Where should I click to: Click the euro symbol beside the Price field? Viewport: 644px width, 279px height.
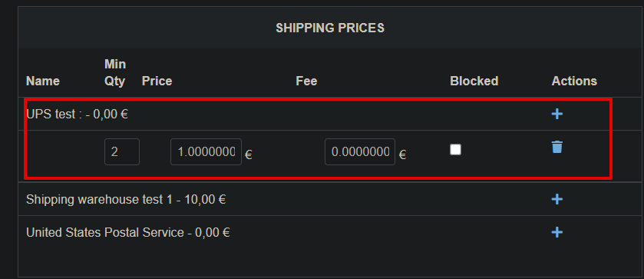click(x=248, y=154)
